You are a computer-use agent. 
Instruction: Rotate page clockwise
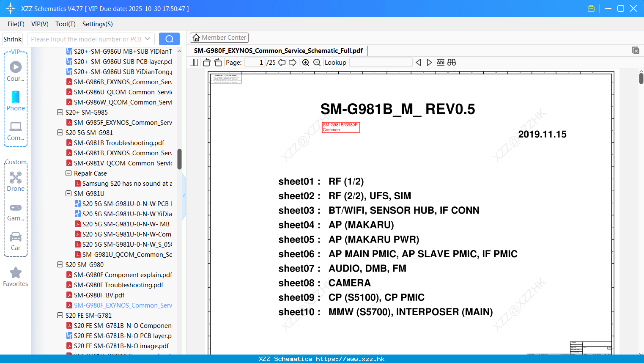218,63
